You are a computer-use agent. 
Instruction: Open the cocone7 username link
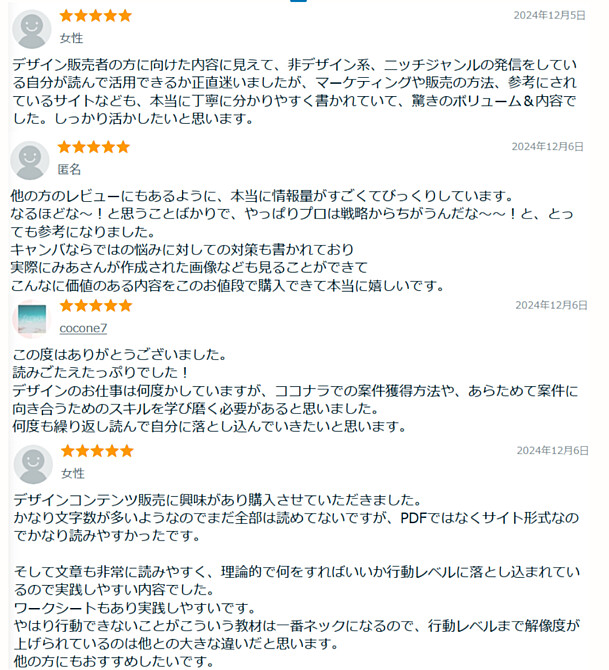click(x=83, y=328)
